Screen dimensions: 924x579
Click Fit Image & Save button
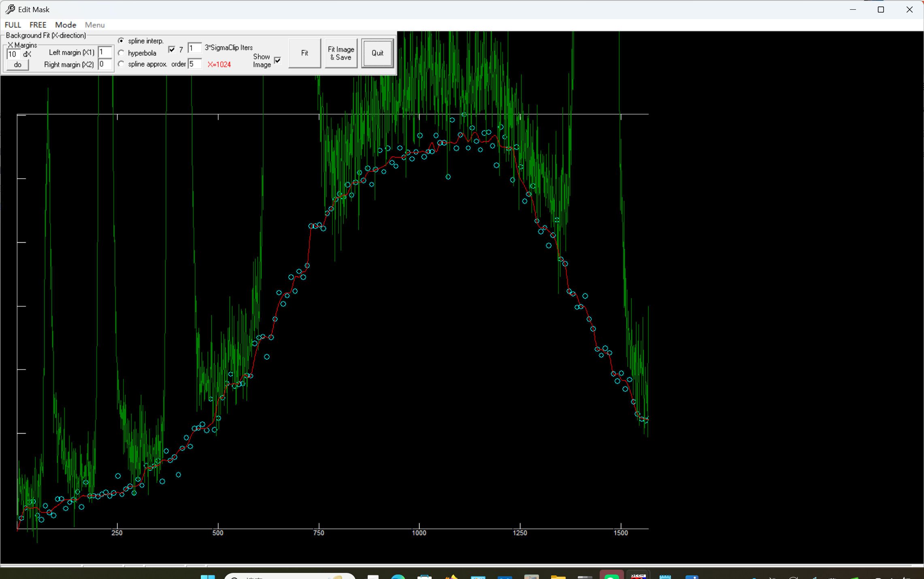coord(341,53)
